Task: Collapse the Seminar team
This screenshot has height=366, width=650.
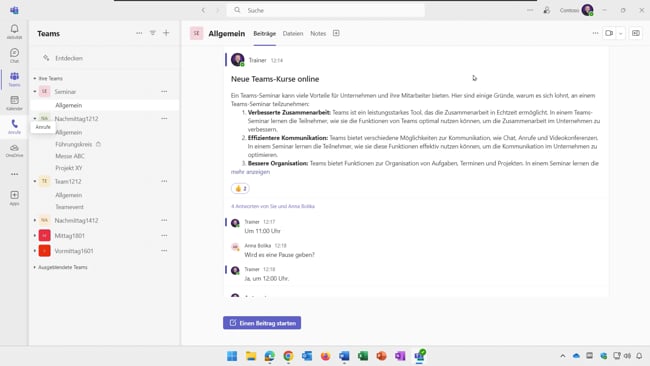Action: [x=35, y=92]
